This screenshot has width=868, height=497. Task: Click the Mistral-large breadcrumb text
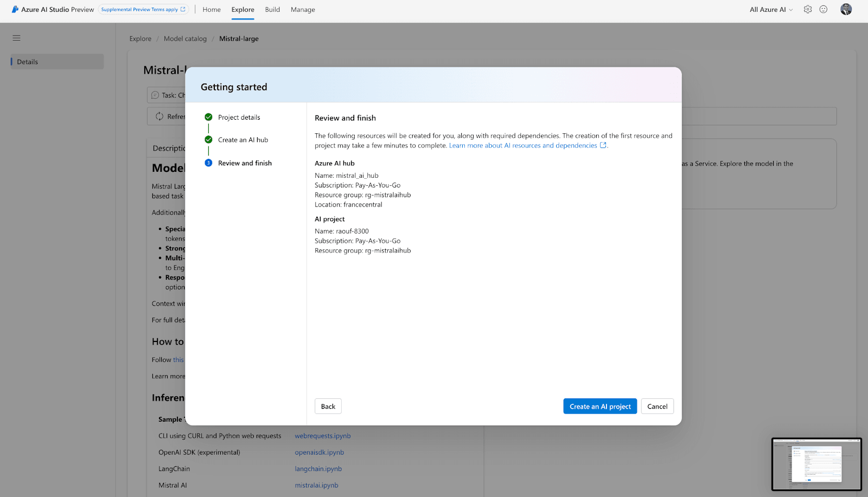pos(239,38)
